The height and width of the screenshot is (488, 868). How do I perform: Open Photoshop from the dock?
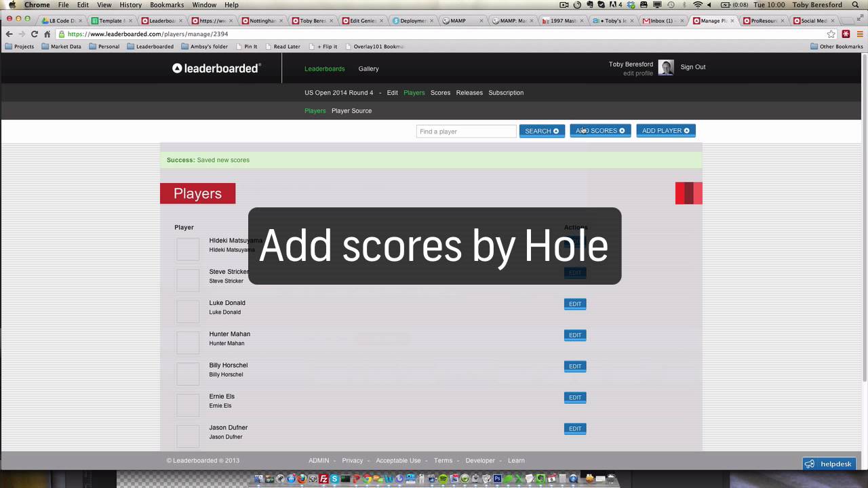(498, 479)
